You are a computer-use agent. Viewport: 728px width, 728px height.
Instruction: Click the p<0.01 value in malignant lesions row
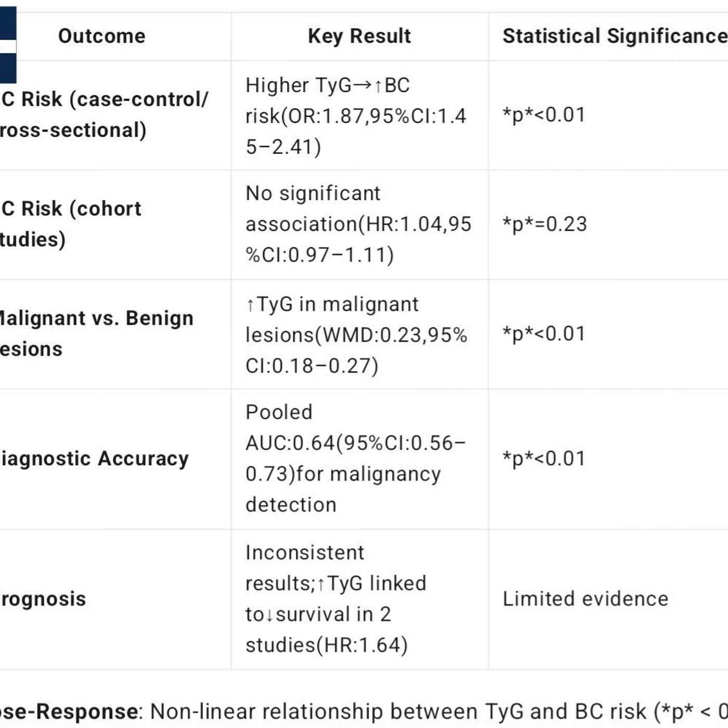[x=544, y=334]
